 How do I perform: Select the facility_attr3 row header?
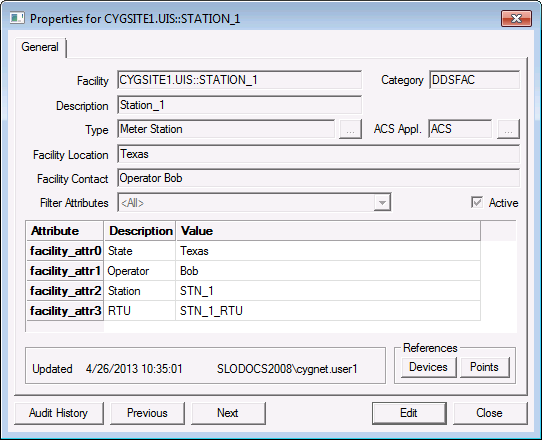click(65, 311)
